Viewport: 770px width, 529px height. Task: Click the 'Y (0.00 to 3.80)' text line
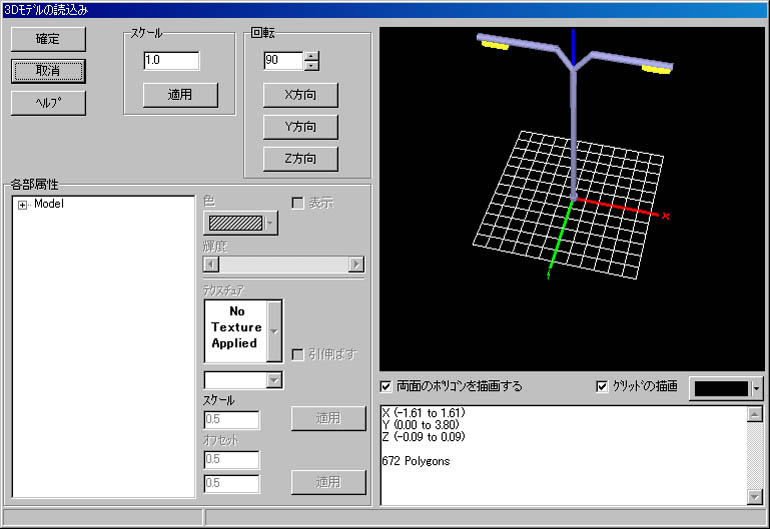point(420,425)
